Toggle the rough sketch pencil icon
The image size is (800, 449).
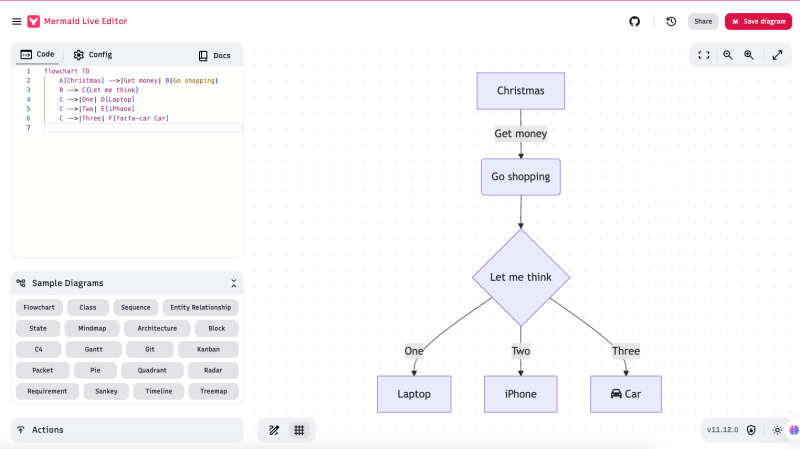click(x=274, y=430)
